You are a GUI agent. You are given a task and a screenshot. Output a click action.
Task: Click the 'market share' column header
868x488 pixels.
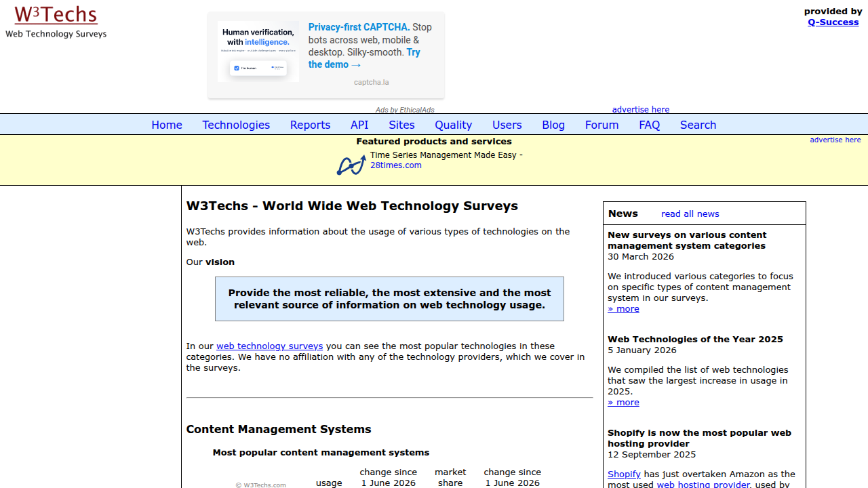(450, 477)
